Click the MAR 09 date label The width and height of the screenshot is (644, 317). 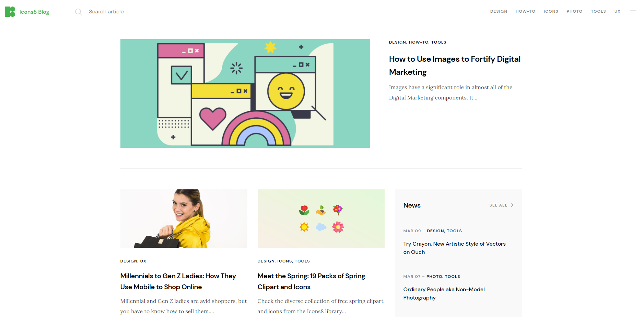tap(412, 231)
